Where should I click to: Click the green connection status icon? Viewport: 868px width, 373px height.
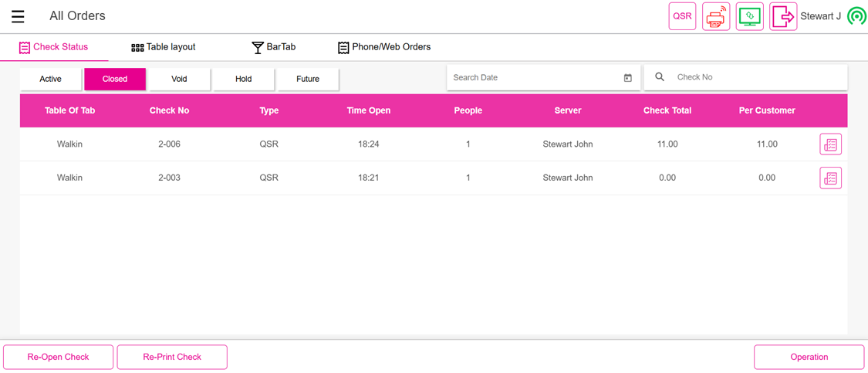point(856,16)
